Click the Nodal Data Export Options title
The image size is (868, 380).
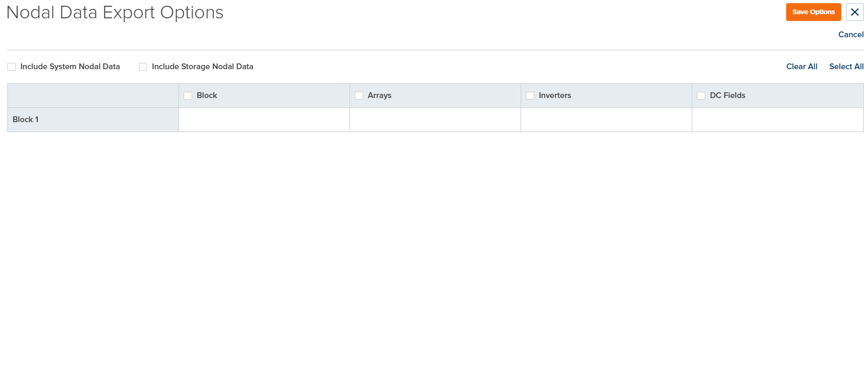(x=115, y=13)
